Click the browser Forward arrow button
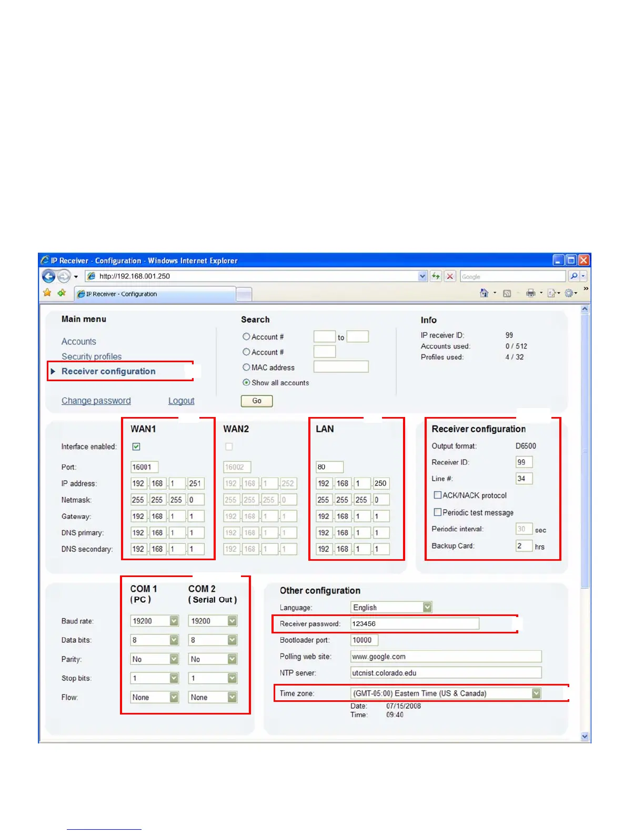This screenshot has width=644, height=834. tap(64, 276)
